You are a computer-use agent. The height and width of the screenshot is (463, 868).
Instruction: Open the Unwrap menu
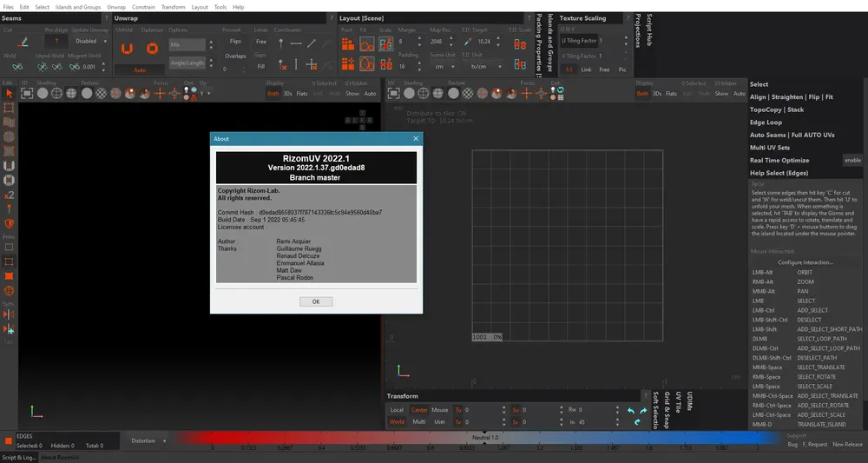[x=116, y=7]
